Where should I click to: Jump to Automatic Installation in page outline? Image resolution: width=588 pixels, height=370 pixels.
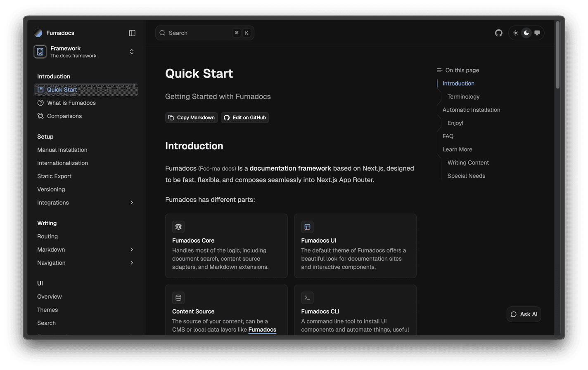click(471, 110)
